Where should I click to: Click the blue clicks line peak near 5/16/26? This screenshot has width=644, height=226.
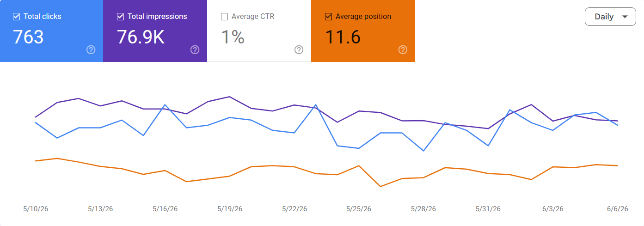point(165,105)
